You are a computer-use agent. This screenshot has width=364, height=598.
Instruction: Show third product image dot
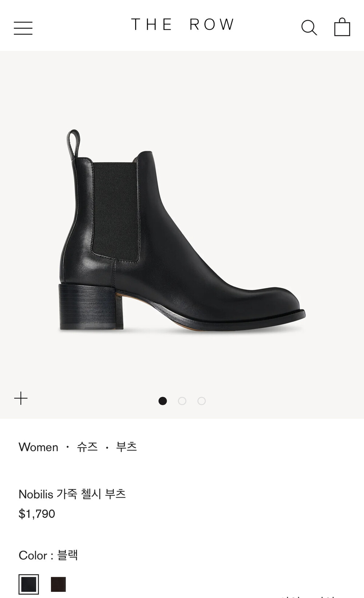202,401
